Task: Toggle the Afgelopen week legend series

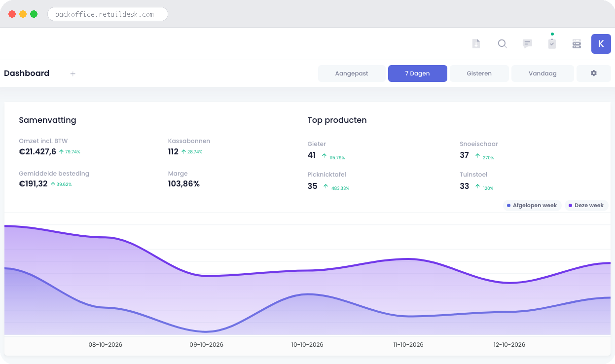Action: (532, 205)
